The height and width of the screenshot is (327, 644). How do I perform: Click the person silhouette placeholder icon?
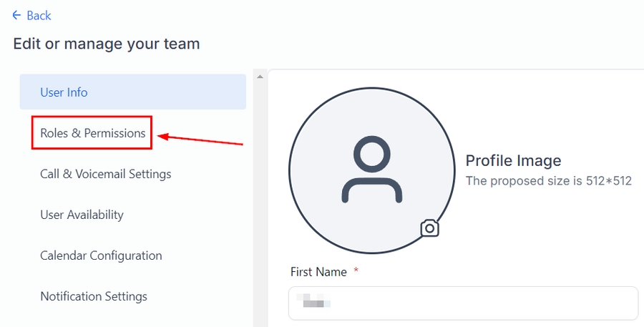coord(371,170)
